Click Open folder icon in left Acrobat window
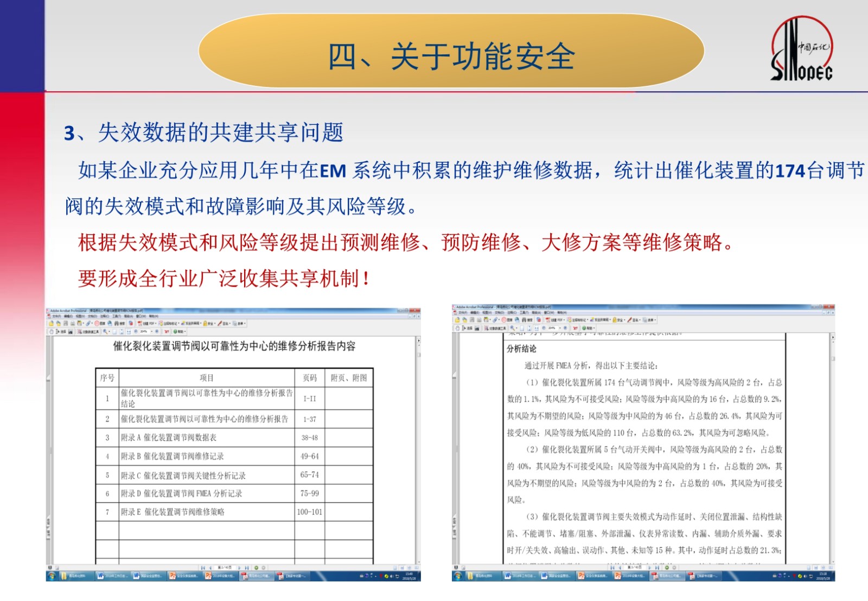The image size is (868, 601). (51, 324)
